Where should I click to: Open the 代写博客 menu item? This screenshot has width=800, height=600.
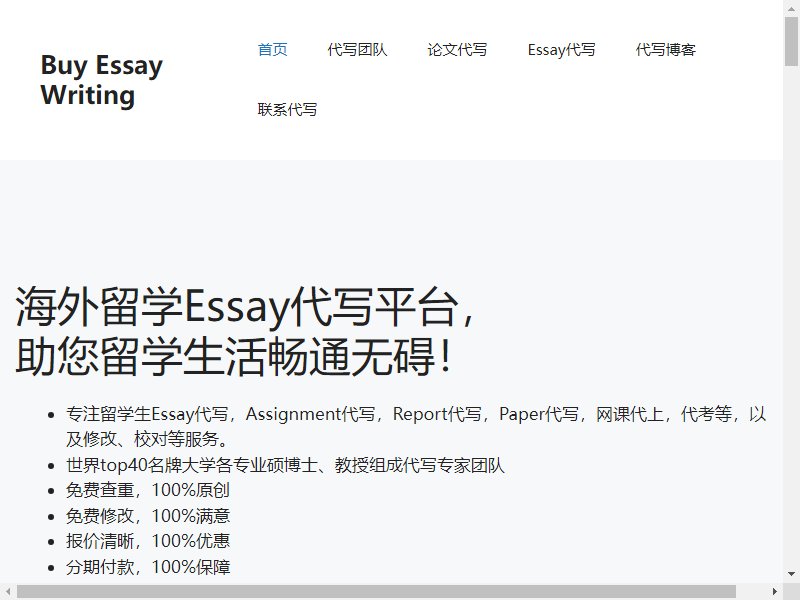666,49
